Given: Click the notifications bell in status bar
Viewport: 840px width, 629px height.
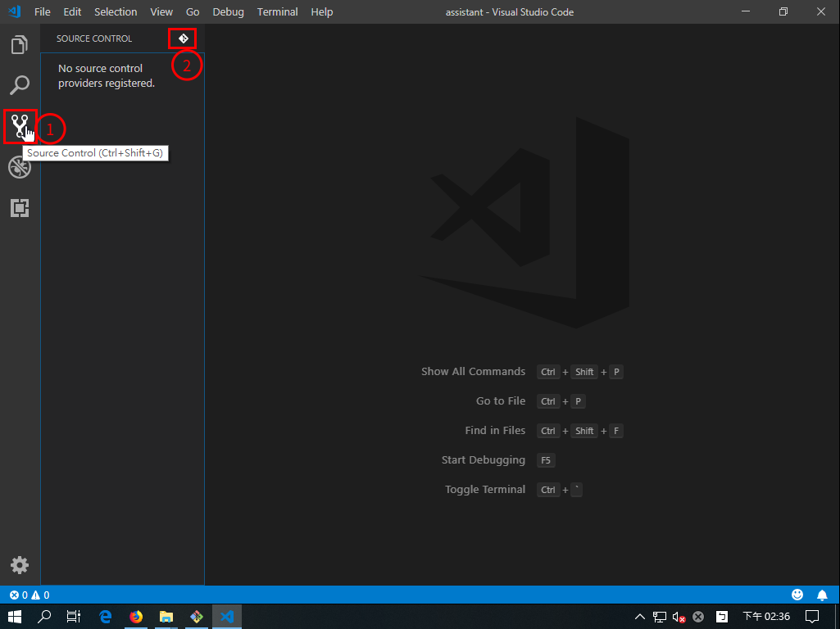Looking at the screenshot, I should [x=822, y=595].
